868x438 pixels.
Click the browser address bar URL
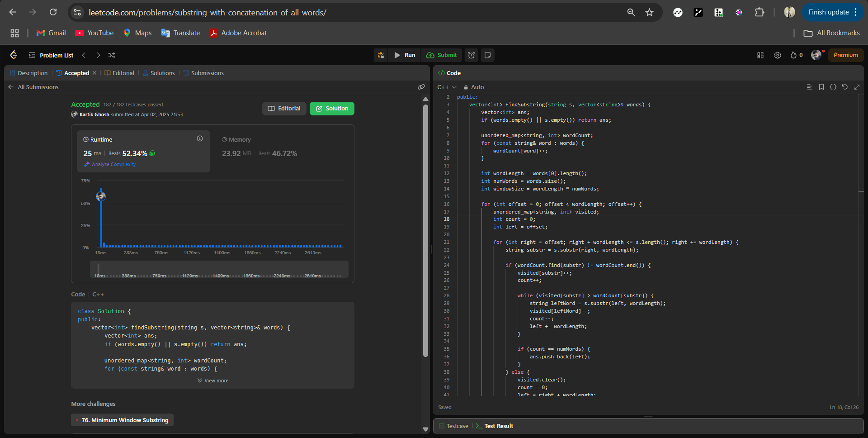[x=208, y=12]
